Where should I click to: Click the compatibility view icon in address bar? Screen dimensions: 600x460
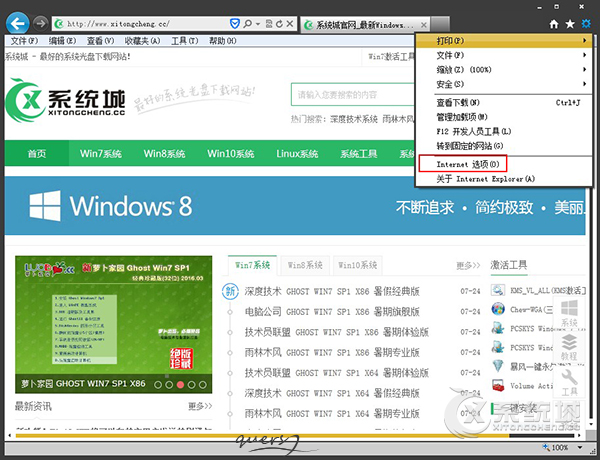pyautogui.click(x=269, y=24)
